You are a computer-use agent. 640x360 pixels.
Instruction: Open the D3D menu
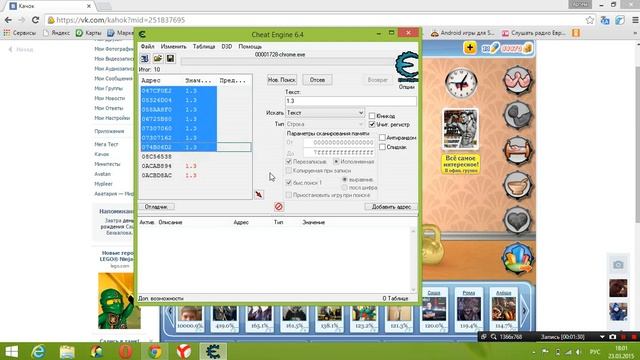(x=227, y=47)
